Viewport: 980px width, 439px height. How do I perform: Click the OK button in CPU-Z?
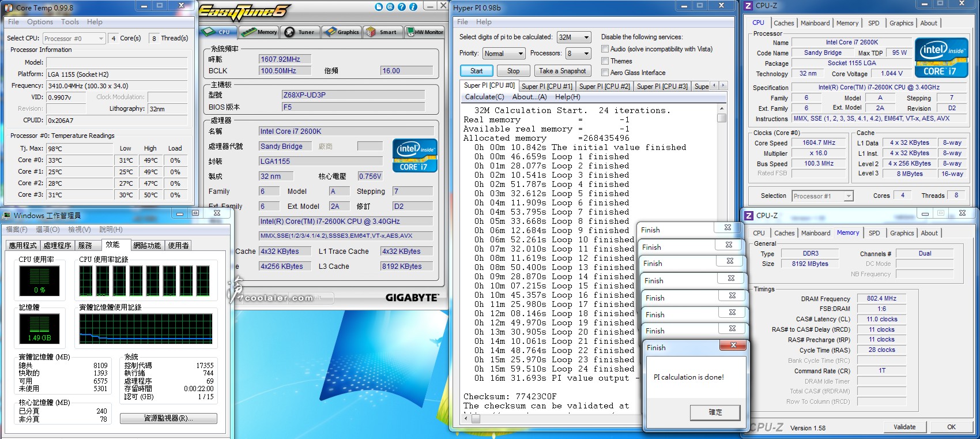click(951, 427)
